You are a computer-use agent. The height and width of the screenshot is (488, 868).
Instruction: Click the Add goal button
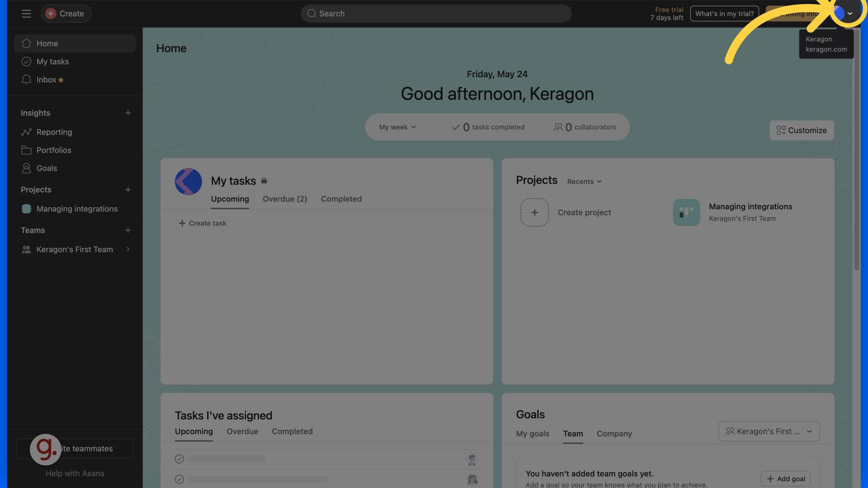785,479
